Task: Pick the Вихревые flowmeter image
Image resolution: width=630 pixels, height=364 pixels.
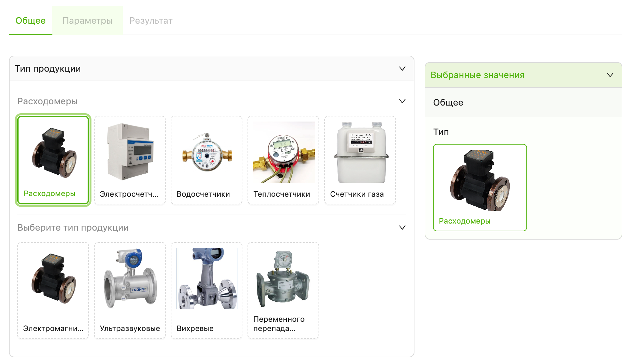Action: [207, 278]
